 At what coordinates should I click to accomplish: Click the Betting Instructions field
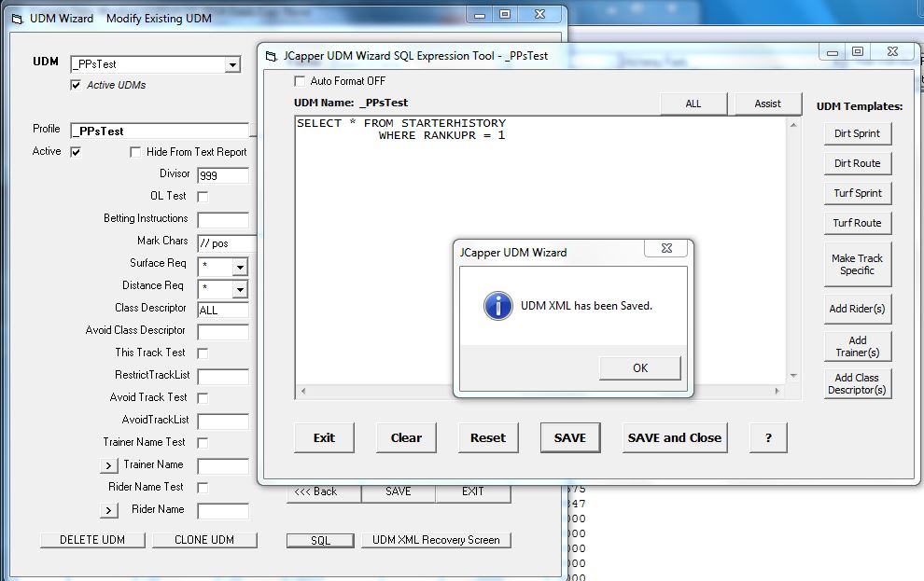pyautogui.click(x=223, y=220)
